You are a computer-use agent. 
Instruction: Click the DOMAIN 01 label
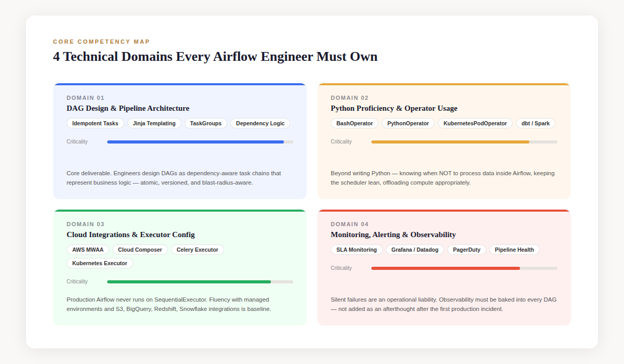[85, 98]
